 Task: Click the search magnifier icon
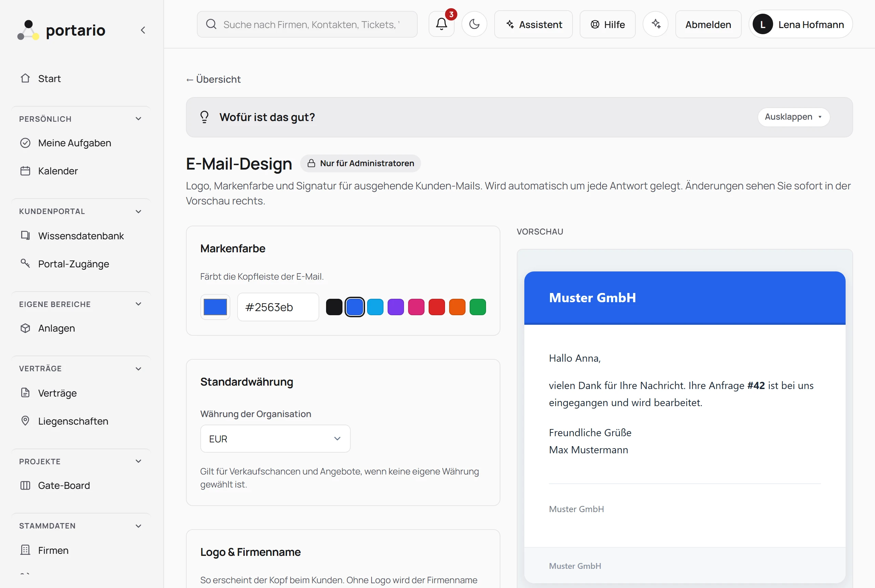pyautogui.click(x=212, y=24)
